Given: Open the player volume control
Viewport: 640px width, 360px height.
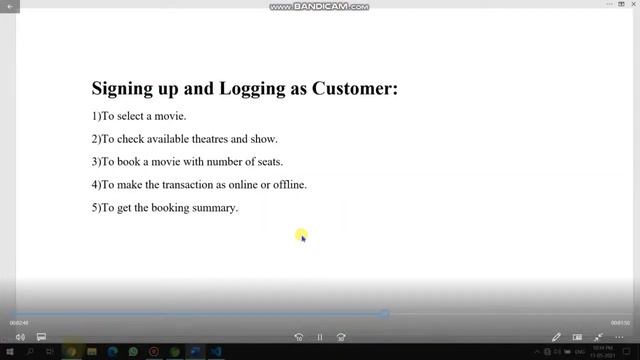Looking at the screenshot, I should tap(20, 337).
